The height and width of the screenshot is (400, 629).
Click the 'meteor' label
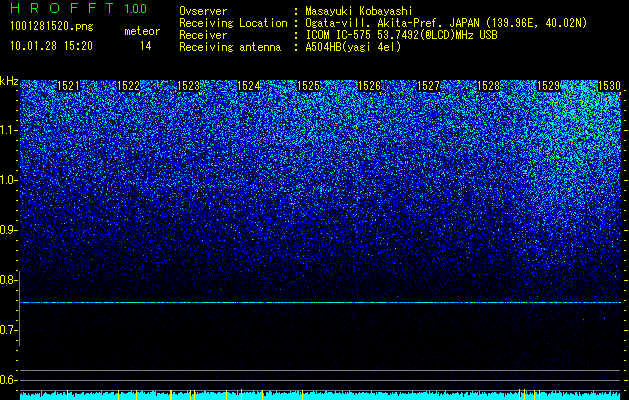pos(142,31)
